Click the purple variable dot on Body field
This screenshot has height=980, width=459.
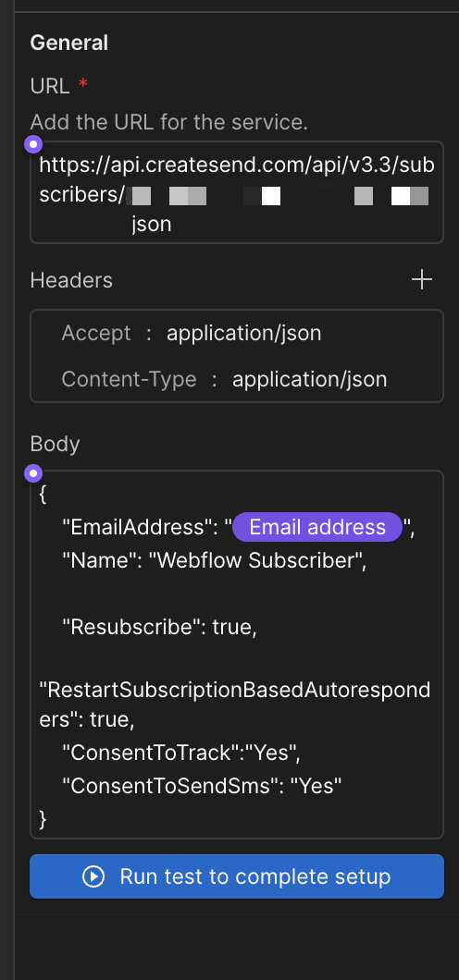(x=33, y=473)
